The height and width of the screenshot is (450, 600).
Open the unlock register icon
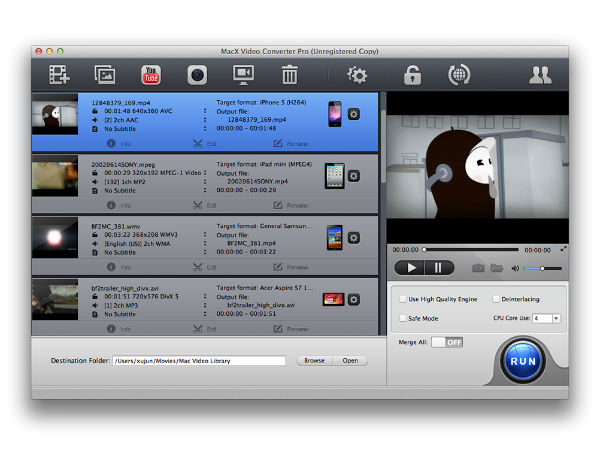coord(412,74)
